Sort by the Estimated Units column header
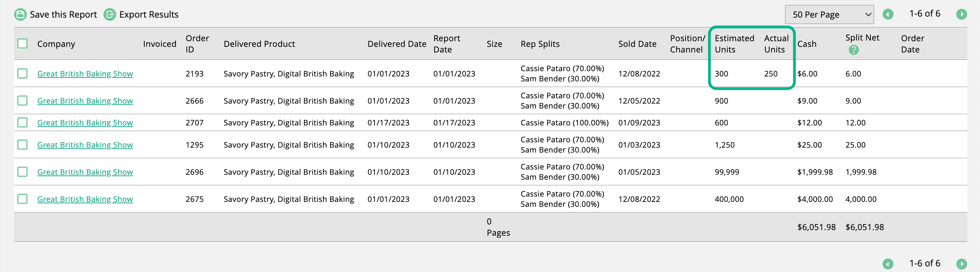Image resolution: width=980 pixels, height=272 pixels. (x=734, y=44)
